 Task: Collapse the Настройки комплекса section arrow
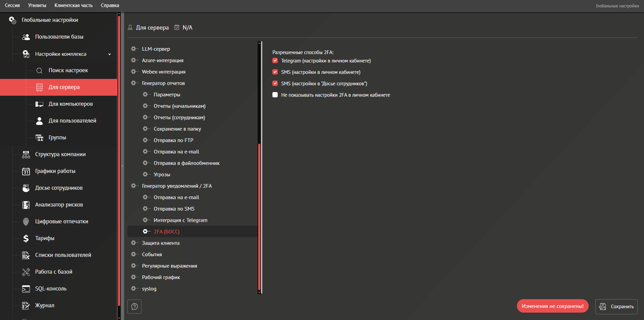click(x=109, y=54)
